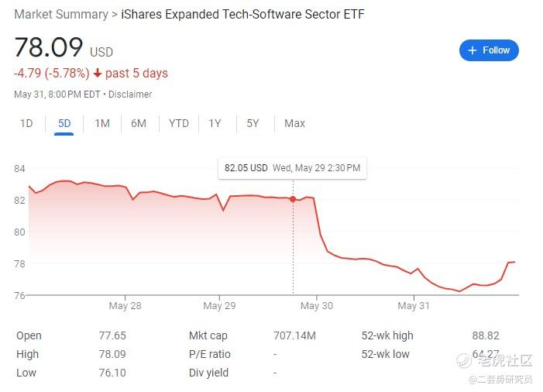The image size is (543, 392).
Task: Click the 82.05 USD price tooltip
Action: coord(292,167)
